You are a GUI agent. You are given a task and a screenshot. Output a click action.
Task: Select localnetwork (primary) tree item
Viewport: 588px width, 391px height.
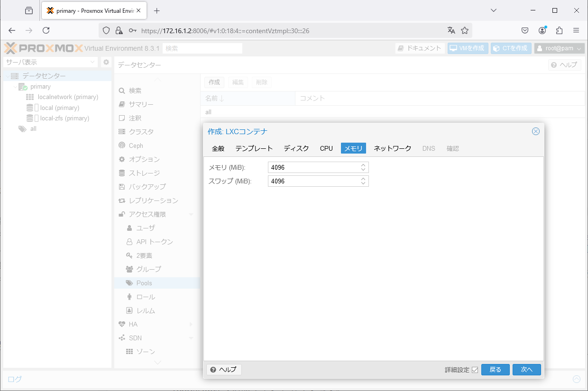click(x=68, y=97)
